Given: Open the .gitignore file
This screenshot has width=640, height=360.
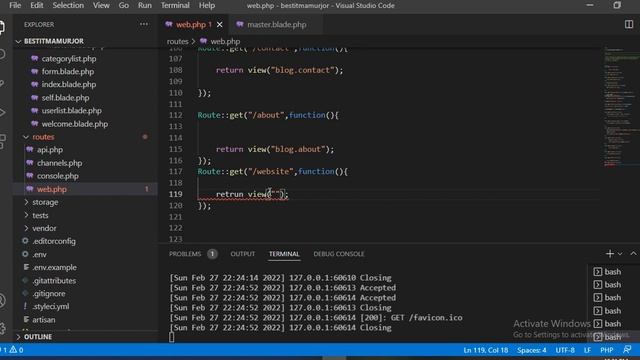Looking at the screenshot, I should click(x=49, y=293).
